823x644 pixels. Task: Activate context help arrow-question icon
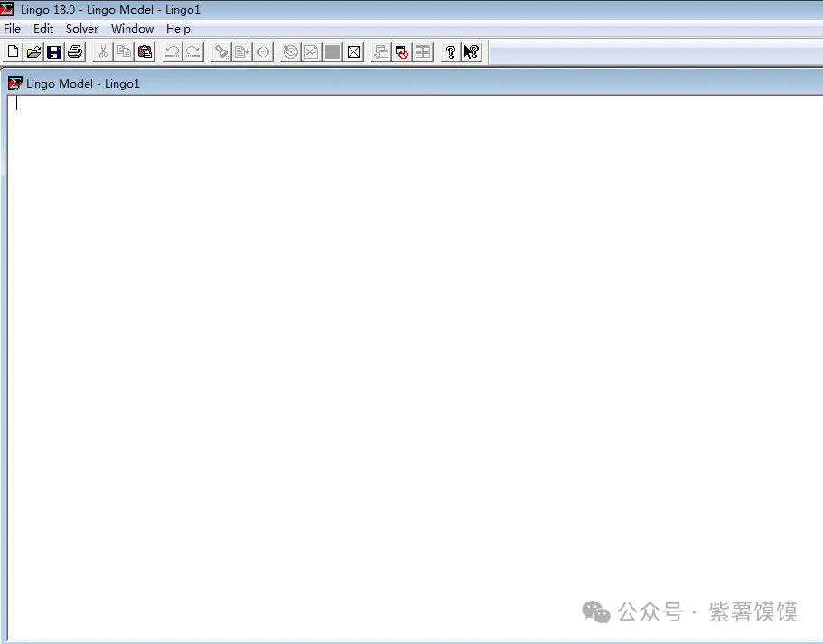click(x=471, y=52)
